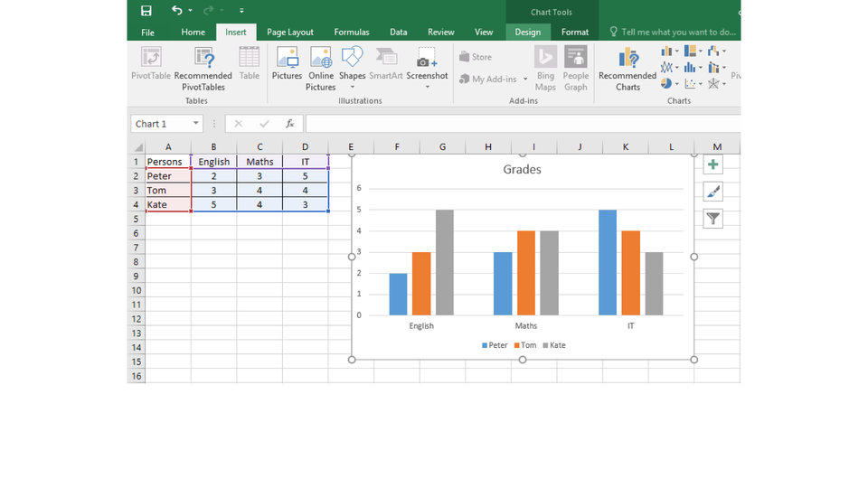Click the Undo arrow icon
Image resolution: width=868 pixels, height=488 pixels.
click(x=176, y=11)
